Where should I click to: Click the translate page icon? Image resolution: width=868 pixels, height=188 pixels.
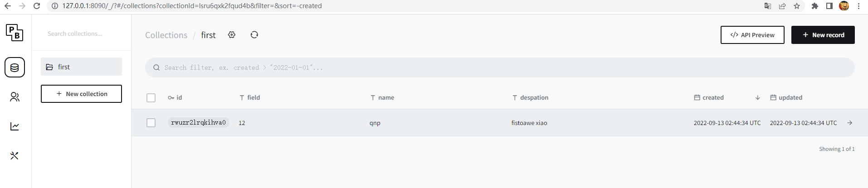(768, 6)
